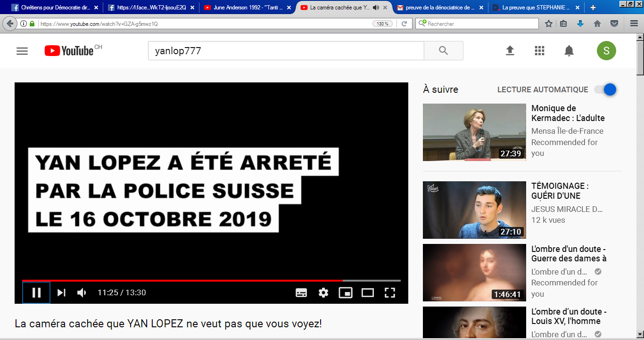Click L'ombre d'un doute - Guerre des dames title
The height and width of the screenshot is (340, 644).
(569, 253)
